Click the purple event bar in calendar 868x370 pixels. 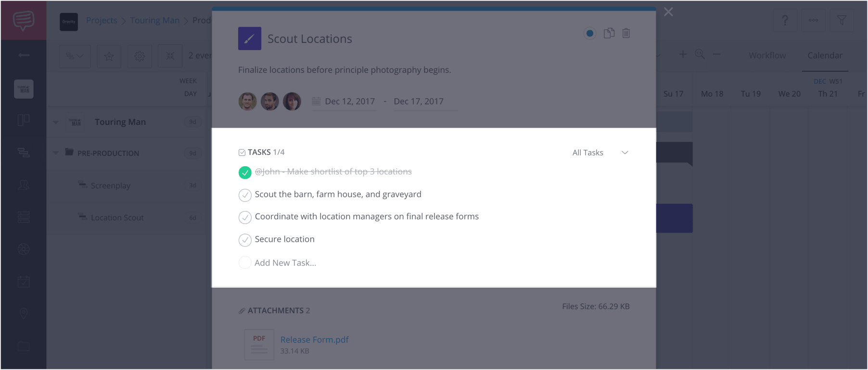pos(674,218)
